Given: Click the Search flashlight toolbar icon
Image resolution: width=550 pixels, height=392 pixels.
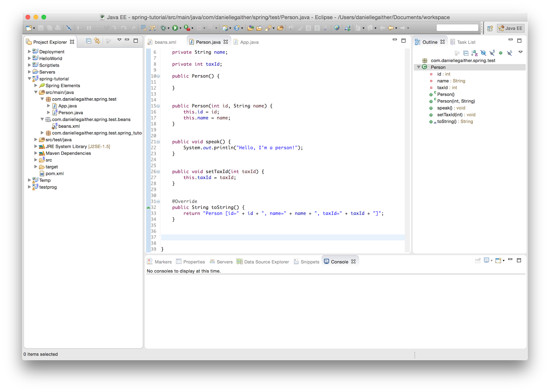Looking at the screenshot, I should 268,28.
